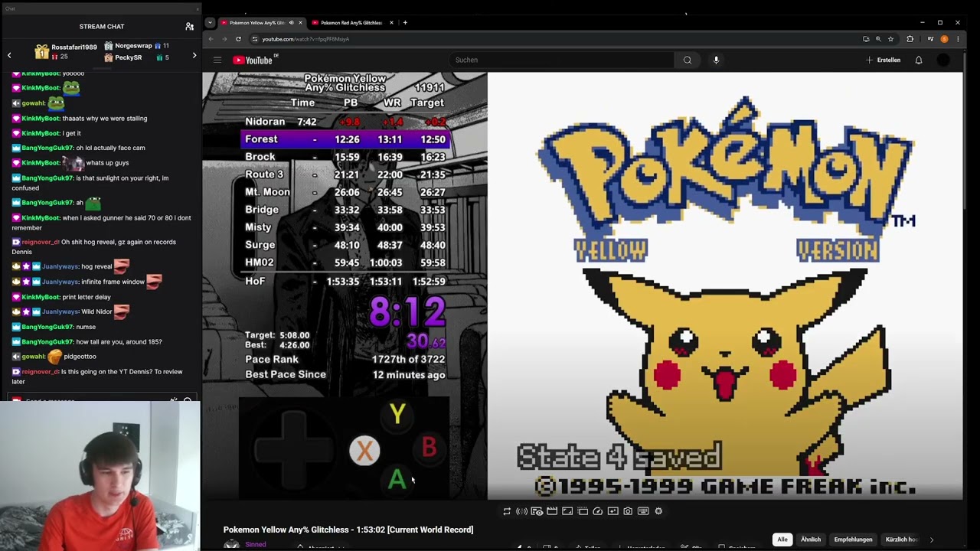Show more filter chips with right chevron
This screenshot has width=980, height=551.
point(932,540)
